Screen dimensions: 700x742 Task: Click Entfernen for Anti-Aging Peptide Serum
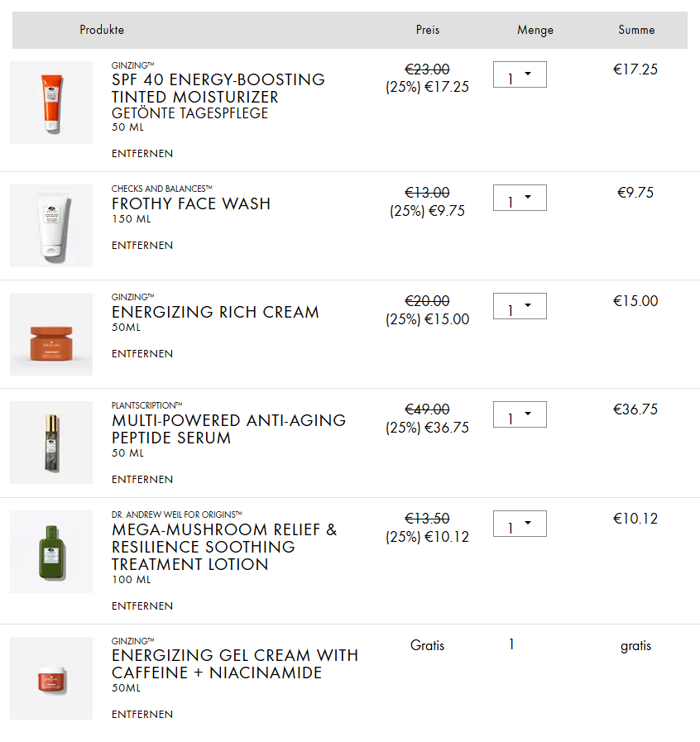[142, 480]
